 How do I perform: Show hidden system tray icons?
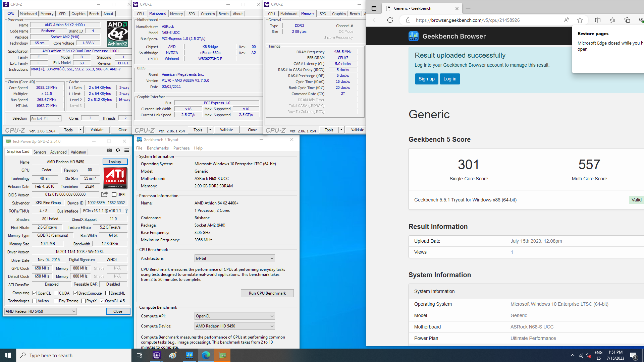tap(573, 356)
